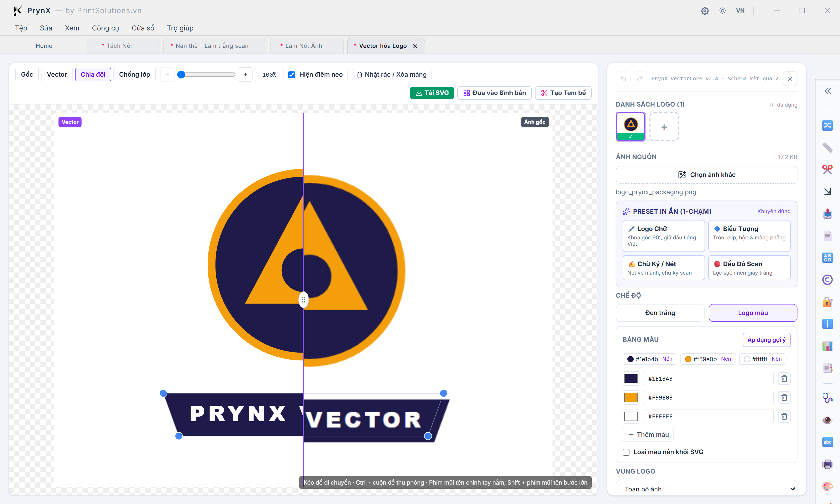Click Áp dụng gợi ý button

[x=767, y=340]
